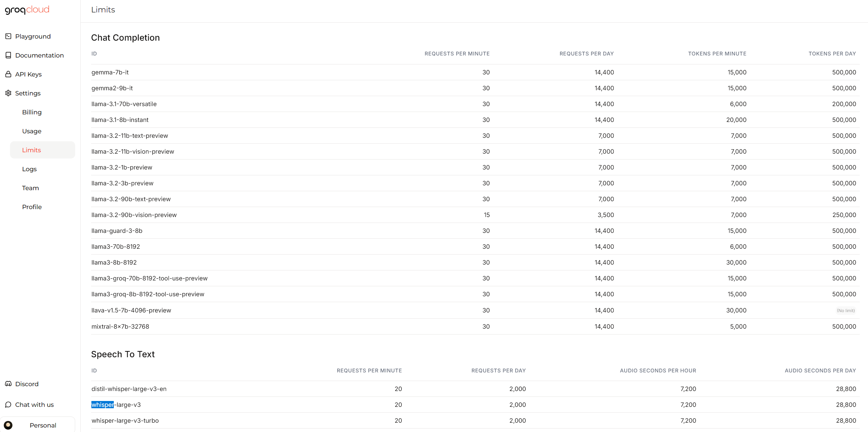Open the Logs section
Screen dimensions: 868x432
[x=29, y=169]
